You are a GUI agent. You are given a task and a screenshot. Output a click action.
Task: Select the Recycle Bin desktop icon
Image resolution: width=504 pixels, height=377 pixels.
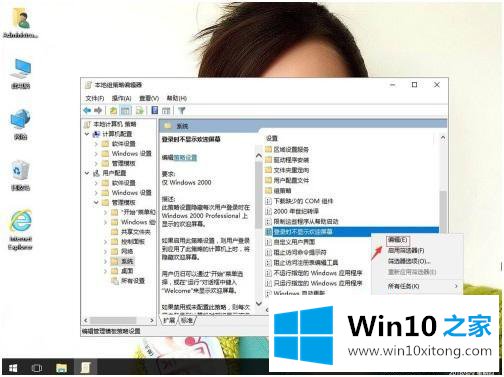(21, 175)
